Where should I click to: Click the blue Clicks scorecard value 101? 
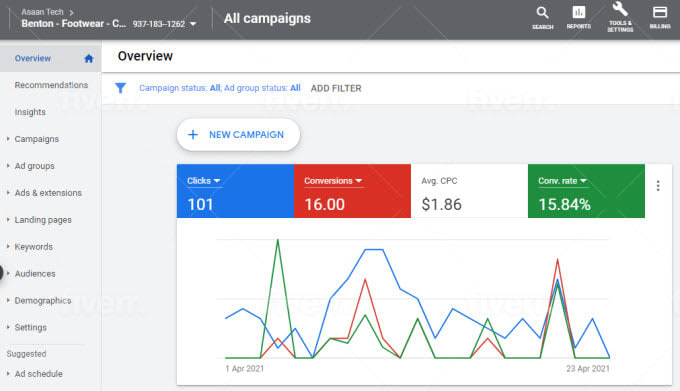pyautogui.click(x=200, y=205)
